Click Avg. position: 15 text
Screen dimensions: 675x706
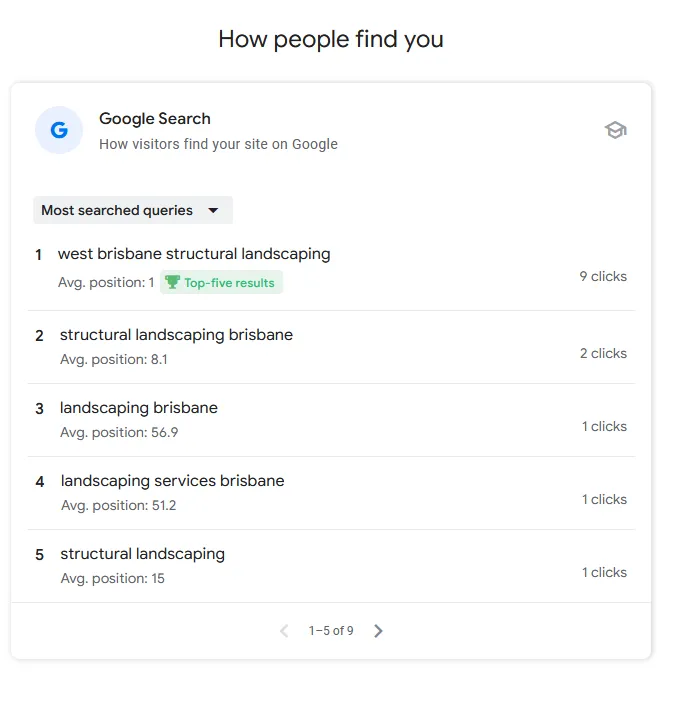(x=113, y=578)
